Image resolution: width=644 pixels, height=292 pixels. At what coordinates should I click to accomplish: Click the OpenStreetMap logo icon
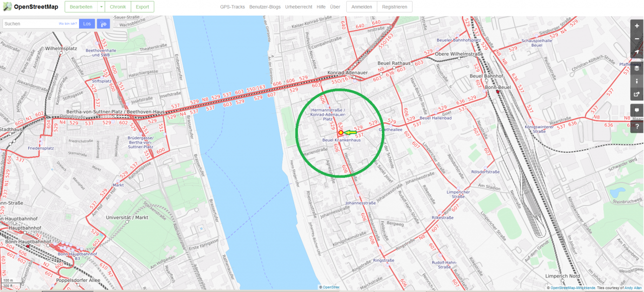point(8,7)
